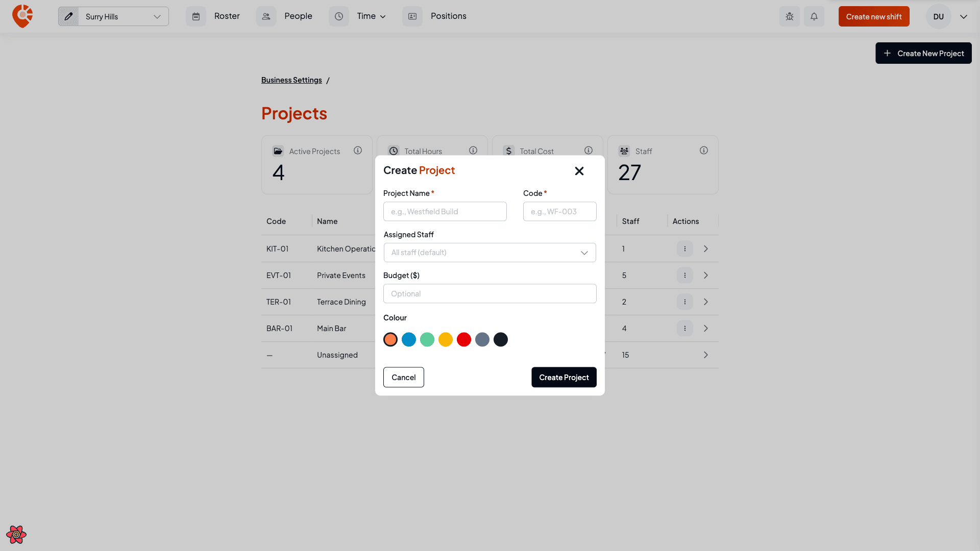Click the bug report icon
This screenshot has height=551, width=980.
pyautogui.click(x=790, y=16)
